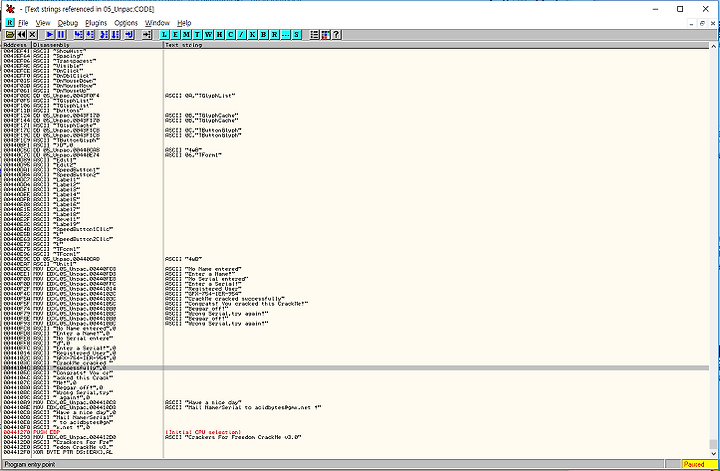The width and height of the screenshot is (720, 471).
Task: Select the "SpeedButton1Click" ASCII row
Action: click(x=356, y=230)
